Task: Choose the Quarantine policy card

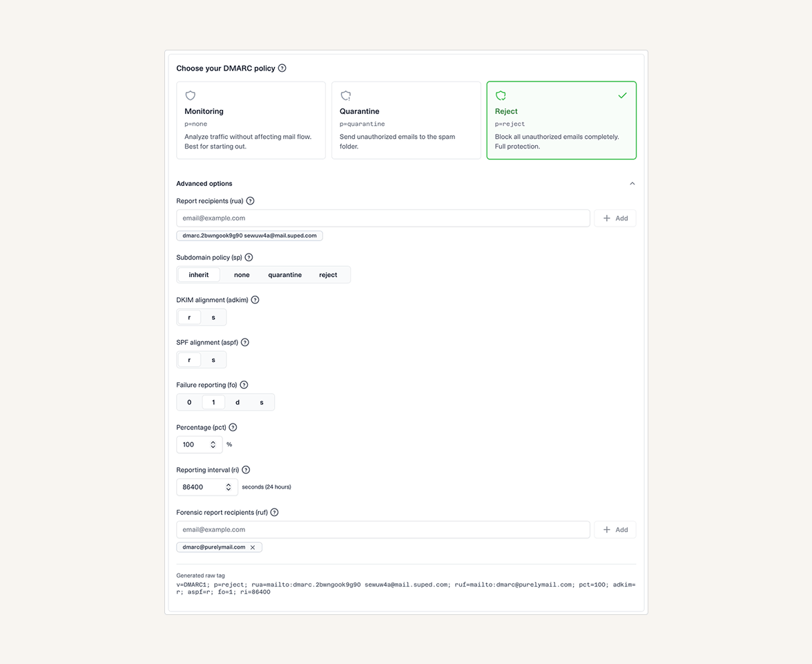Action: 406,120
